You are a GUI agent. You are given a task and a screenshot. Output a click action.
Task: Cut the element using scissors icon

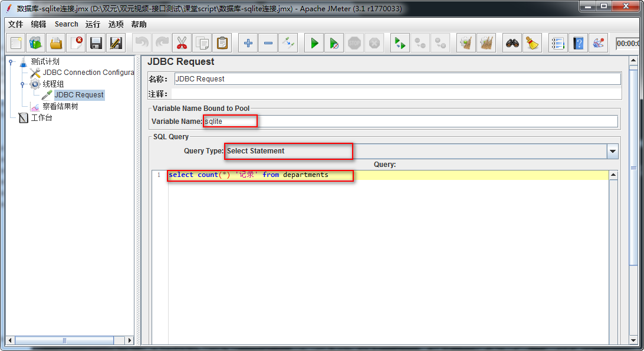point(182,43)
